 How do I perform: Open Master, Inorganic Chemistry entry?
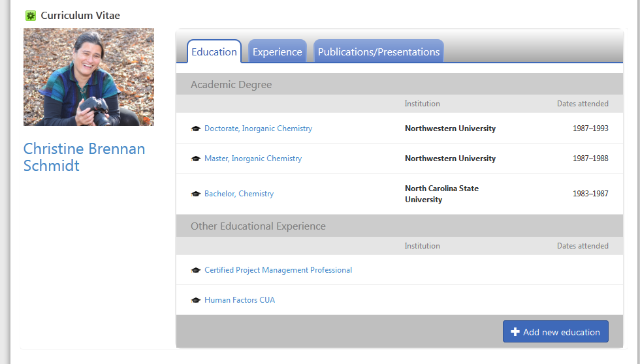coord(253,159)
